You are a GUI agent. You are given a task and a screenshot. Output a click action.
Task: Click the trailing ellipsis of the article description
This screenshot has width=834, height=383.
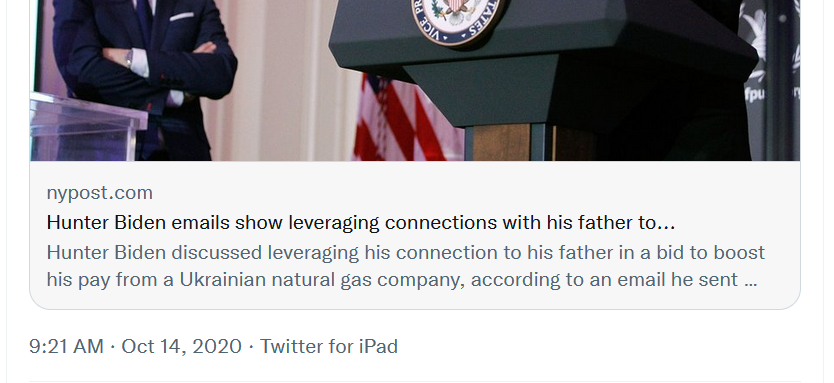[750, 280]
